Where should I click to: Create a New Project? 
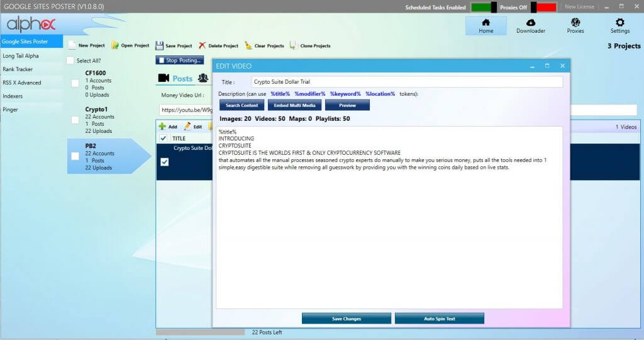coord(87,45)
